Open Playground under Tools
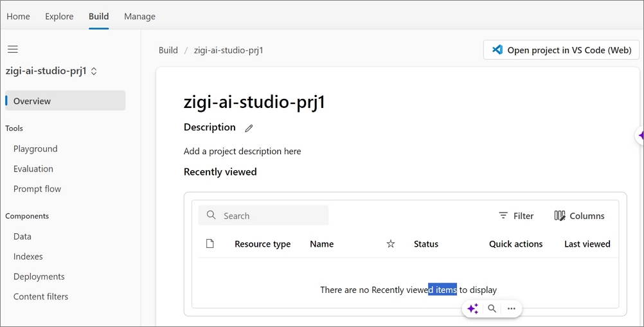The width and height of the screenshot is (644, 327). click(35, 148)
